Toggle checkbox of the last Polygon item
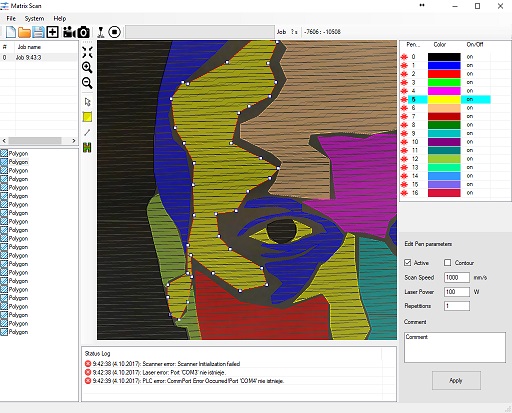512x413 pixels. point(4,332)
